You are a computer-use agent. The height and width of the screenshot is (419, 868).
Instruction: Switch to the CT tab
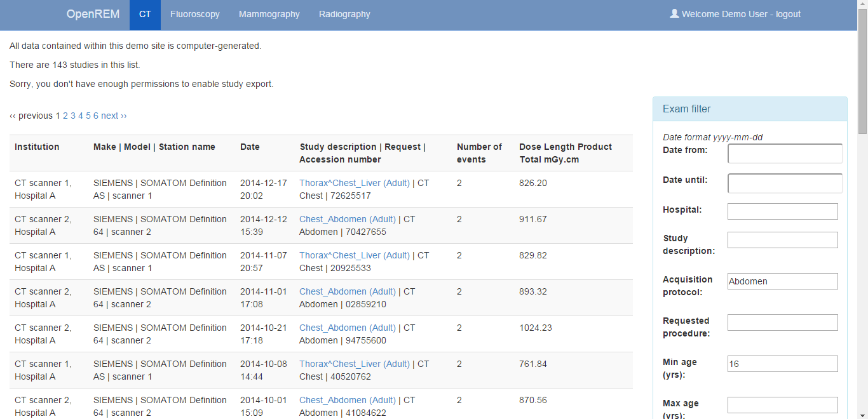point(145,15)
